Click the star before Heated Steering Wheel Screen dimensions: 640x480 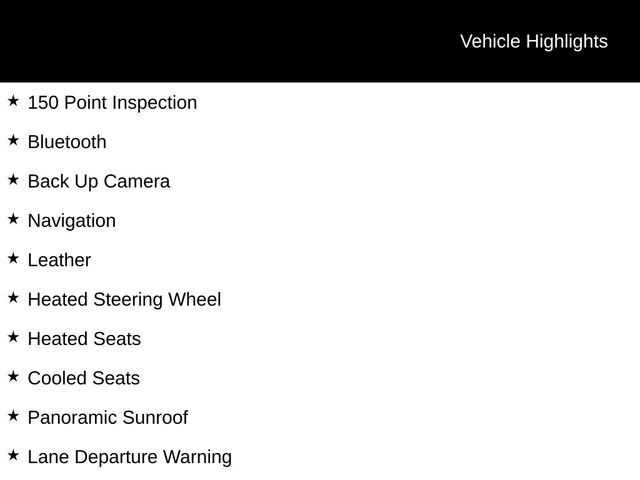(13, 298)
